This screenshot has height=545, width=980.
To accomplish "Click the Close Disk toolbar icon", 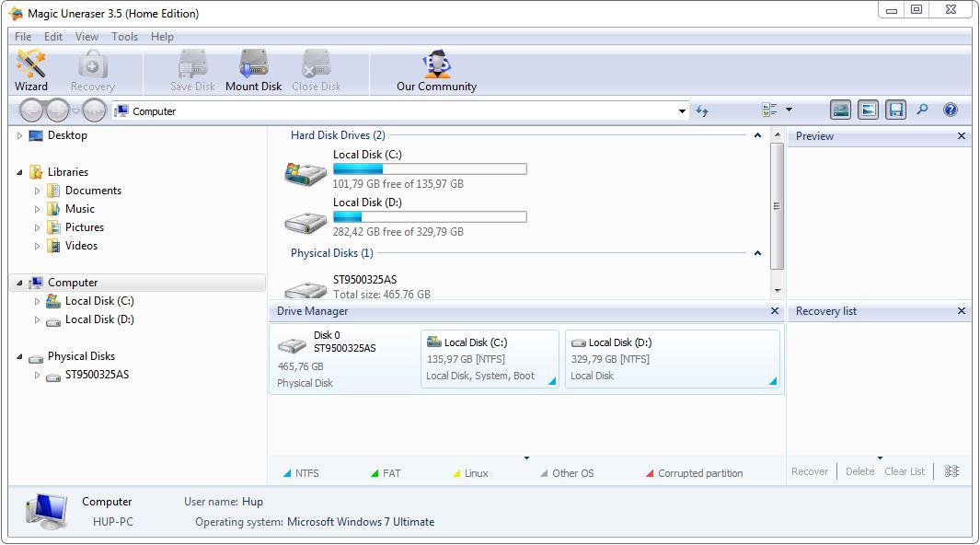I will click(x=317, y=71).
